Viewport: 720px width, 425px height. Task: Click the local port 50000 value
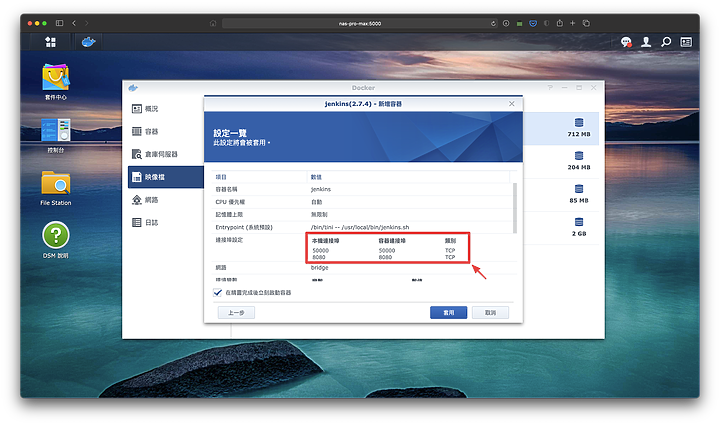click(x=321, y=251)
